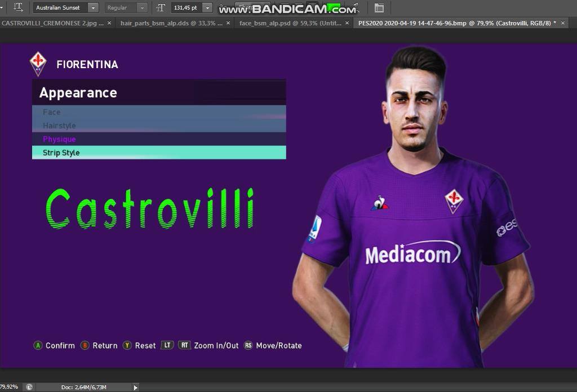
Task: Select the Physique menu row
Action: point(159,139)
